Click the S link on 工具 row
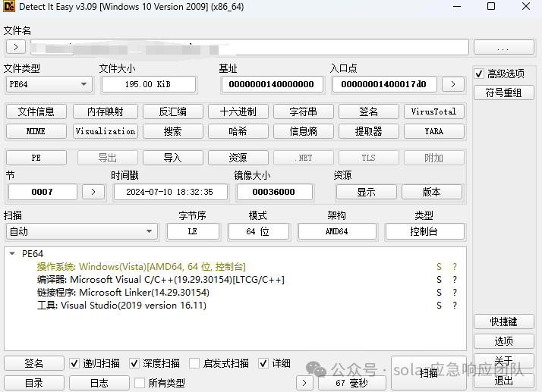The width and height of the screenshot is (542, 392). (439, 306)
